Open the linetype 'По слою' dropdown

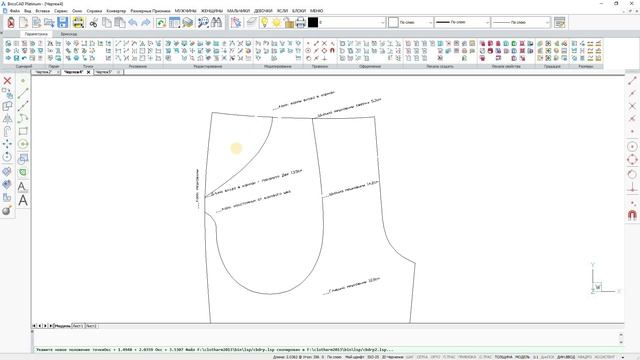pyautogui.click(x=520, y=22)
